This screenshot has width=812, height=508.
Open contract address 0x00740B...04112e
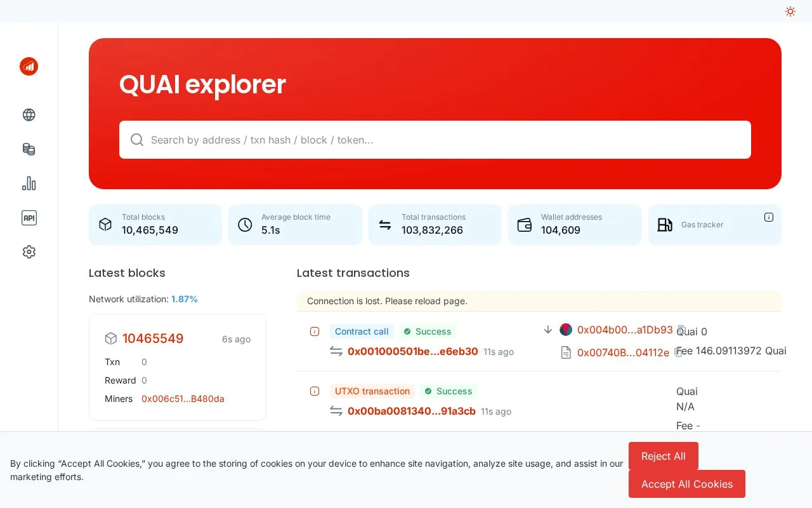pos(623,352)
